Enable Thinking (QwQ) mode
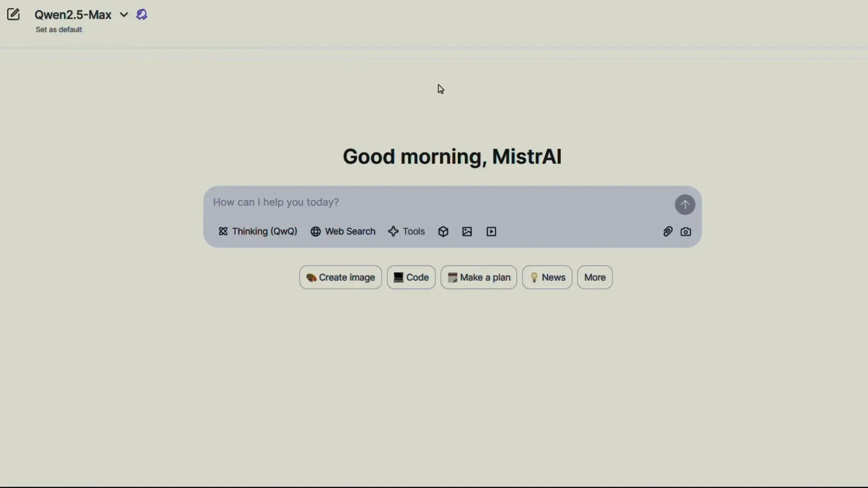Screen dimensions: 868x488 [x=258, y=231]
